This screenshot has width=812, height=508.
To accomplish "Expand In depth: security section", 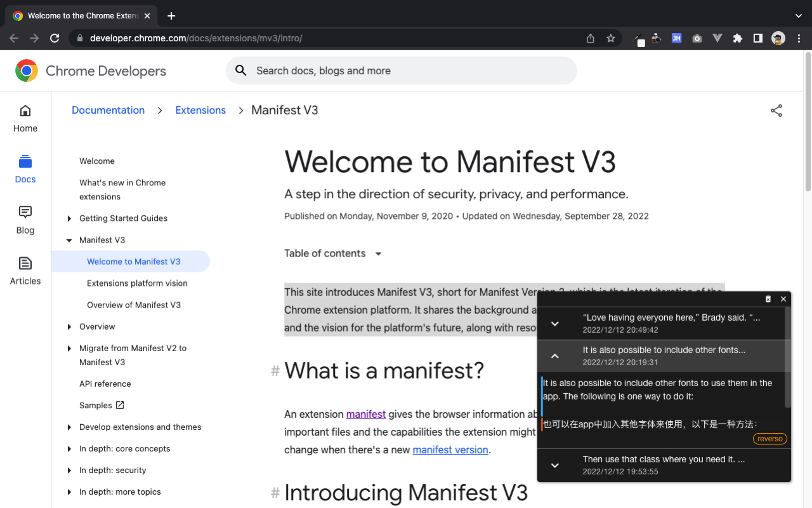I will [69, 470].
